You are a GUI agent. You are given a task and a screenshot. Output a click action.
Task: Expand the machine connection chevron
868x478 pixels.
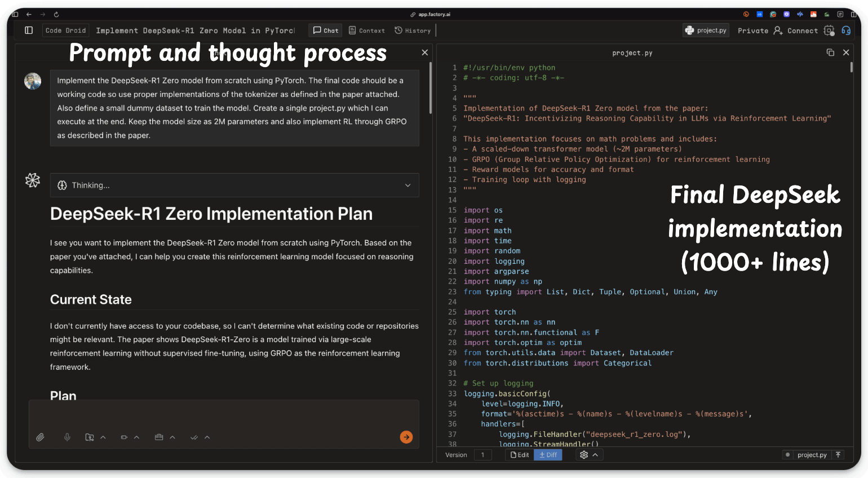tap(136, 437)
